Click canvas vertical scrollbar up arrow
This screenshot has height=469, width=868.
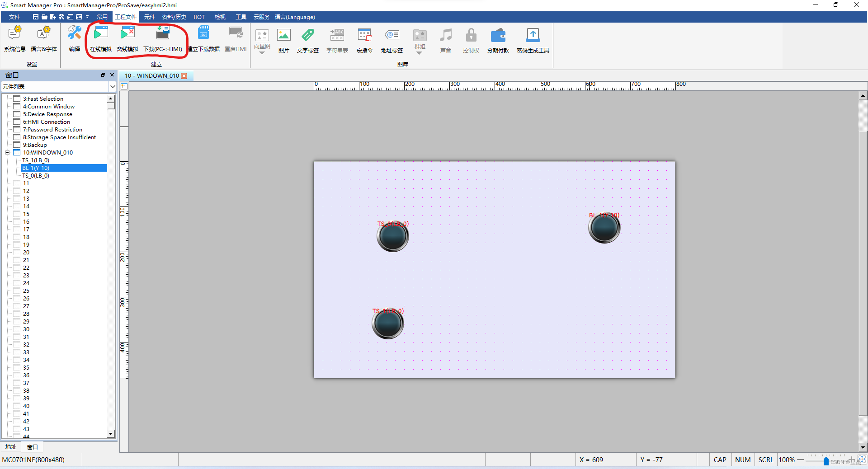tap(863, 96)
